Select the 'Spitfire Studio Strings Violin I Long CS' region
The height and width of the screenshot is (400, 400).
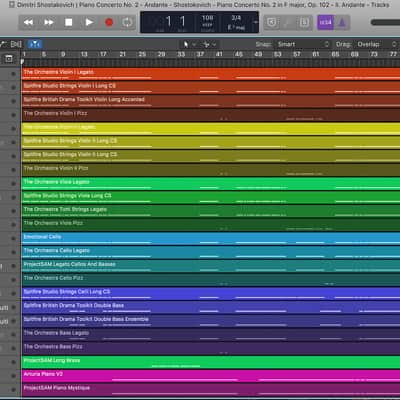coord(211,88)
